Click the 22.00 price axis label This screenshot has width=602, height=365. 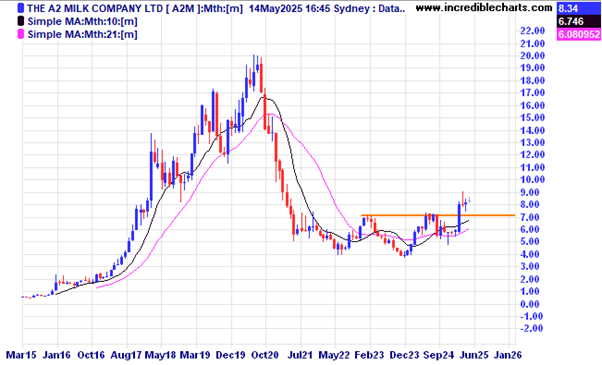point(532,31)
